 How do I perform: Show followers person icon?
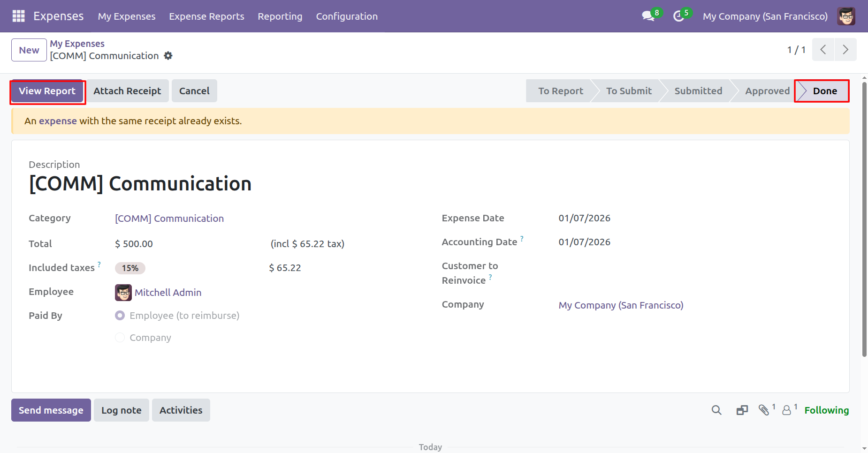tap(787, 410)
